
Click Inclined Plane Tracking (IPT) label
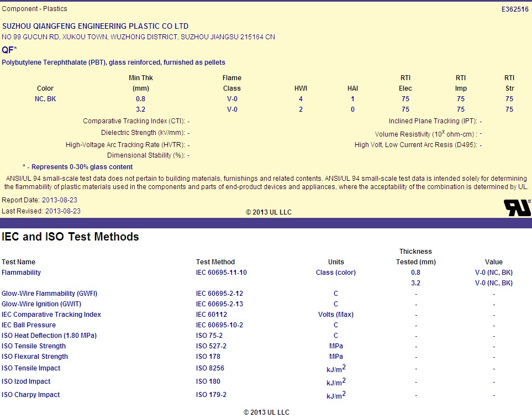[433, 121]
